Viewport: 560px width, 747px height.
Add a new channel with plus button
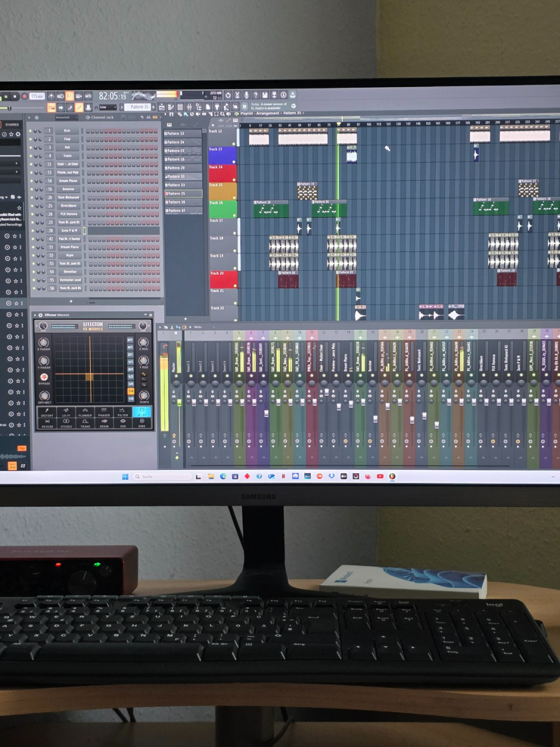tap(71, 301)
